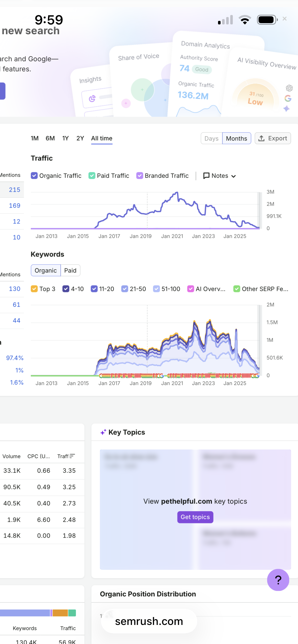
Task: Click the 1.6% value link
Action: [x=17, y=383]
